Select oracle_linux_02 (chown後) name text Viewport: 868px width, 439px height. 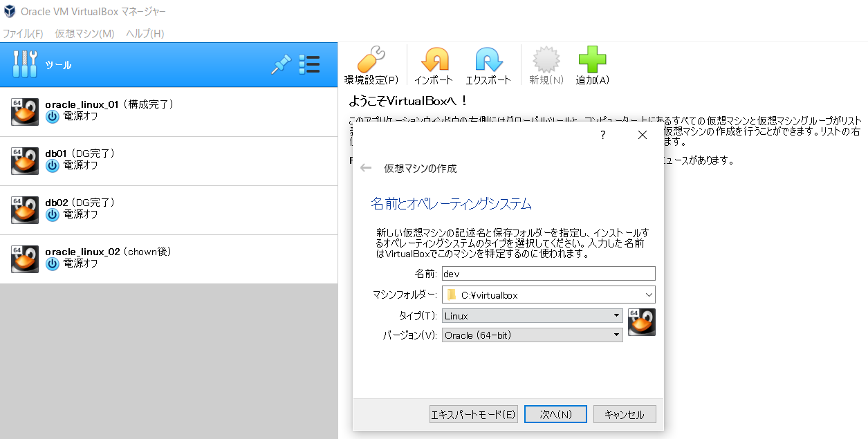[x=108, y=252]
